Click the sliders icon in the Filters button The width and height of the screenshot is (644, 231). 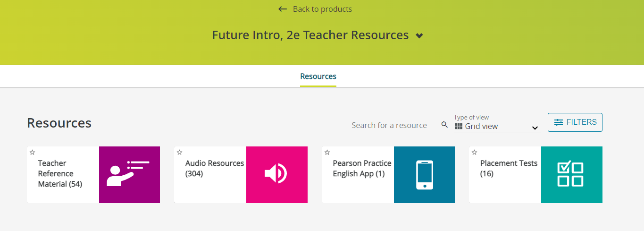click(x=559, y=122)
